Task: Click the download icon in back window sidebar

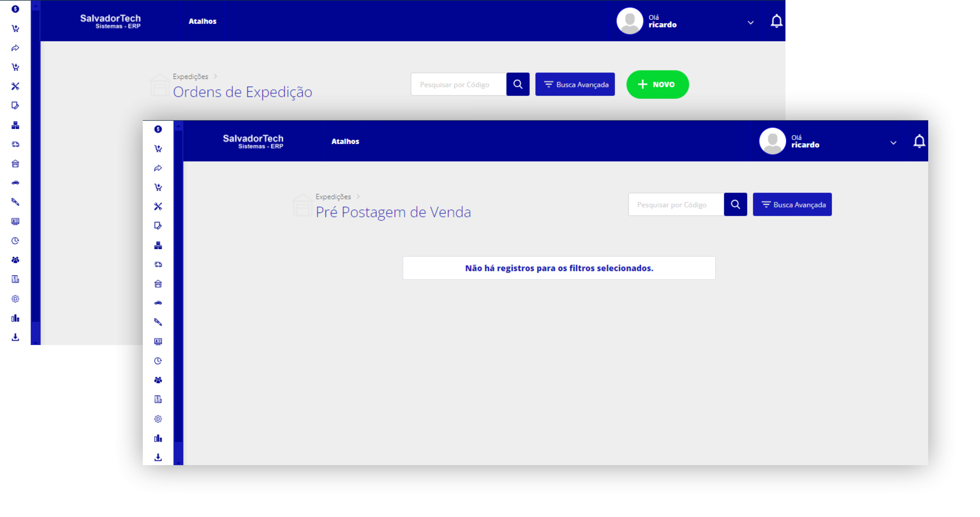Action: coord(15,337)
